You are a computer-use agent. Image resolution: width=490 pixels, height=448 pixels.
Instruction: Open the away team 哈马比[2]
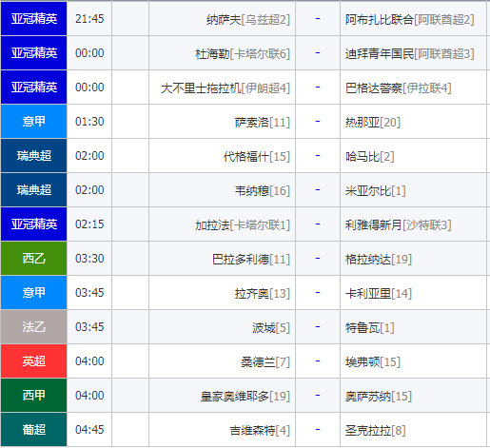(369, 157)
